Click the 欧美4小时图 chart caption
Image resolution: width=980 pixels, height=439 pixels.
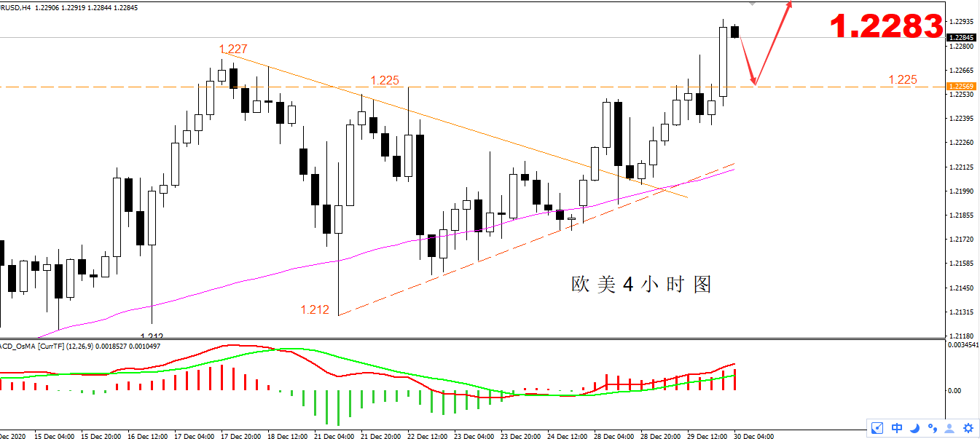pyautogui.click(x=641, y=285)
